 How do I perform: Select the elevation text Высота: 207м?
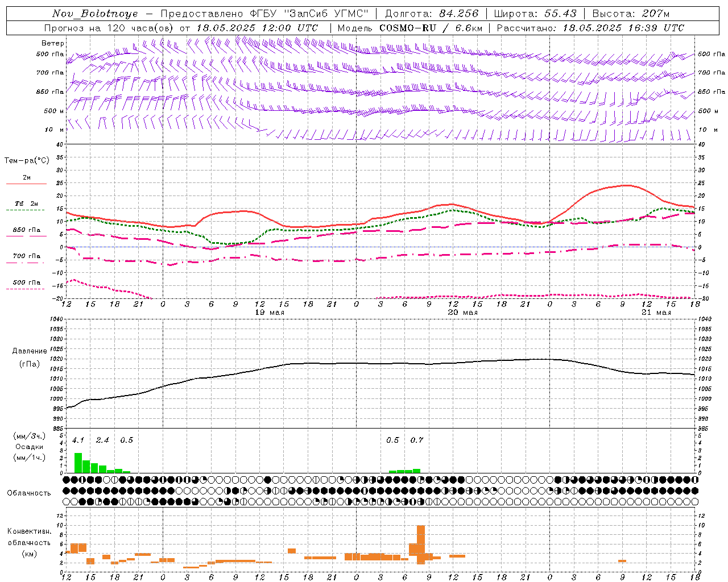tap(631, 14)
